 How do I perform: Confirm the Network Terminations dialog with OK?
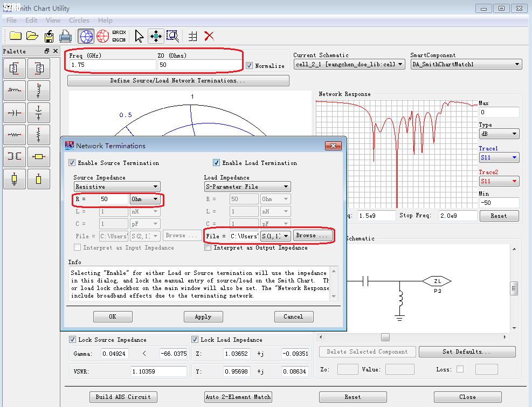(113, 317)
